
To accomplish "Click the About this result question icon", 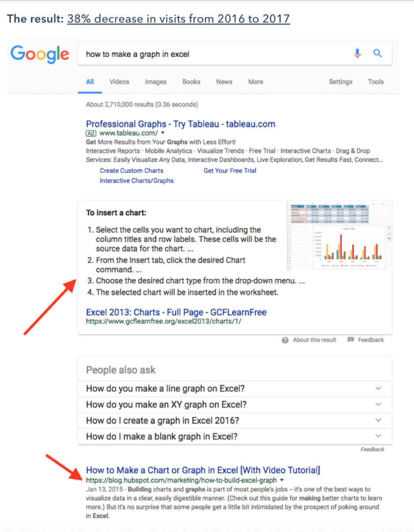I will (x=285, y=340).
